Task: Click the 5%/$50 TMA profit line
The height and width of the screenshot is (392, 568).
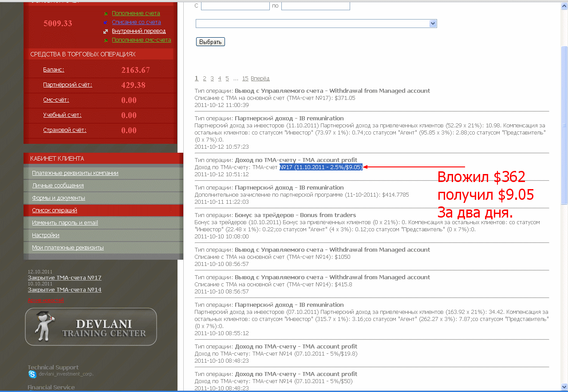Action: point(273,381)
